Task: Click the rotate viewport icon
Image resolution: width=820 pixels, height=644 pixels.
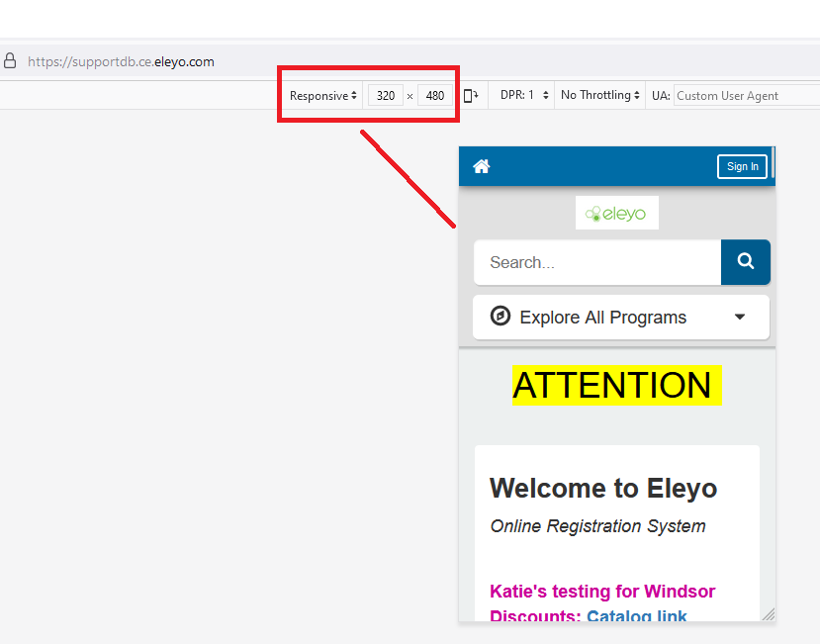Action: (471, 96)
